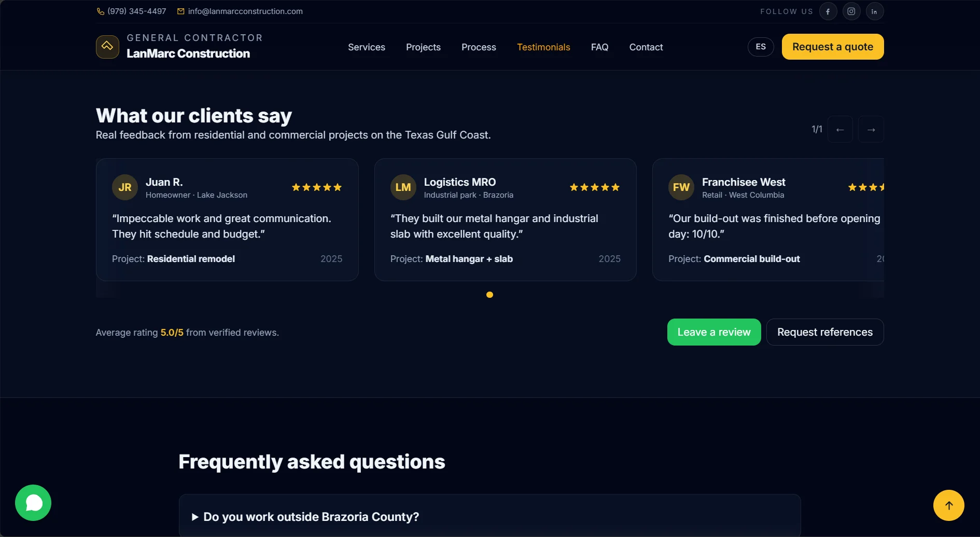This screenshot has width=980, height=537.
Task: Select the yellow carousel pagination dot
Action: coord(489,295)
